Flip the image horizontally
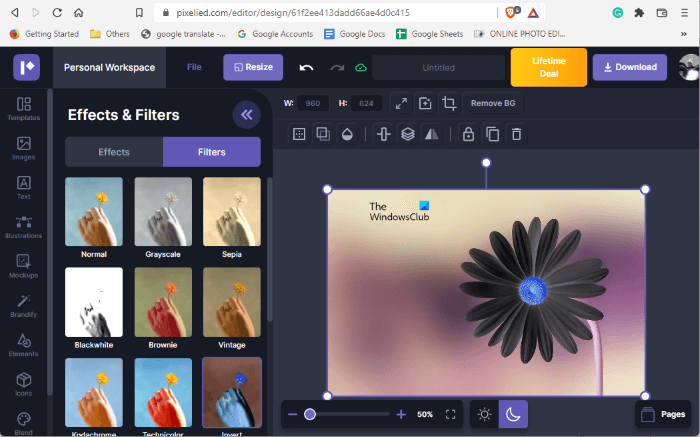 click(431, 134)
